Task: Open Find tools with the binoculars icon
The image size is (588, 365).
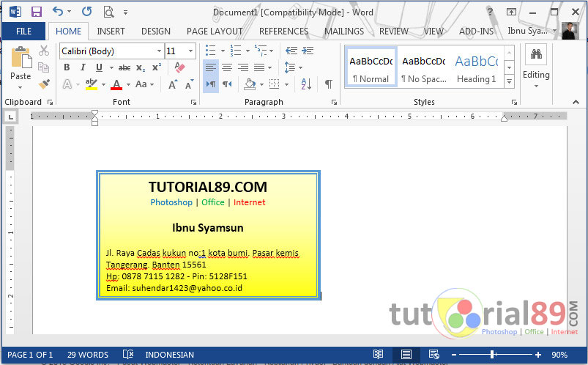Action: point(536,54)
